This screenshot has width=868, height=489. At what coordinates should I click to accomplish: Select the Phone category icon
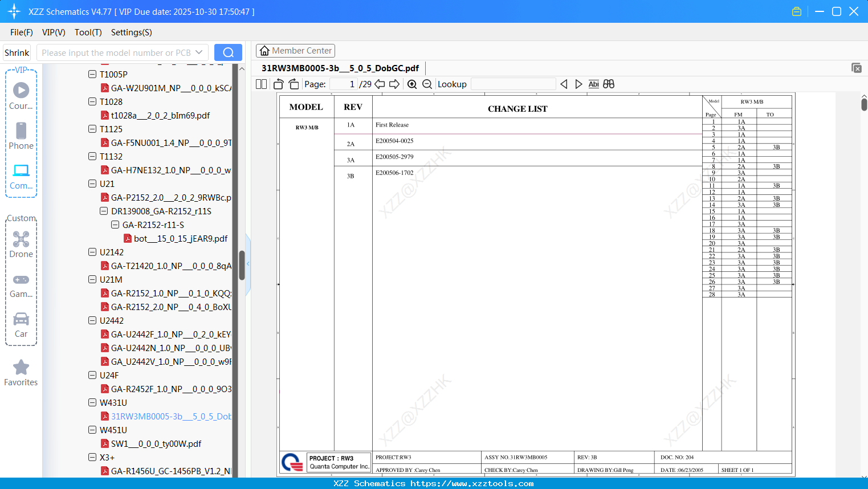click(x=21, y=136)
